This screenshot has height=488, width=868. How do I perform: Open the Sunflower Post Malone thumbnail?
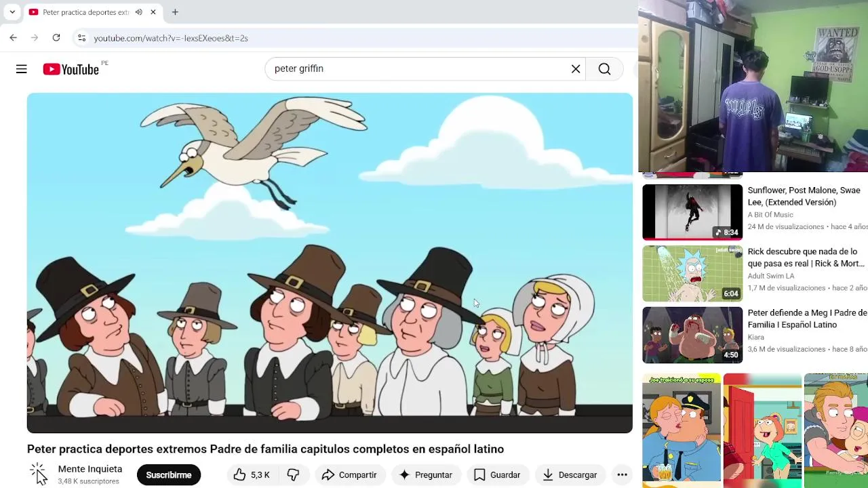coord(692,212)
